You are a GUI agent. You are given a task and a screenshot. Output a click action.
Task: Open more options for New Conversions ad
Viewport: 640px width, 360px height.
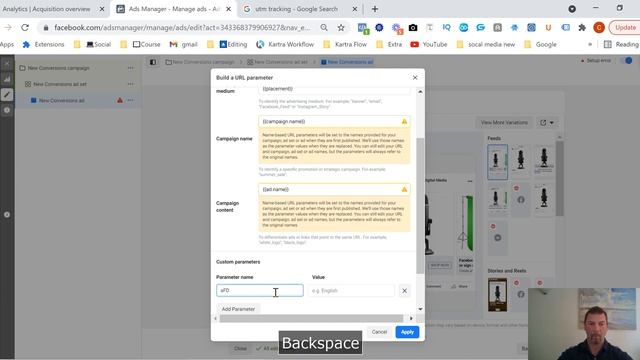coord(131,100)
